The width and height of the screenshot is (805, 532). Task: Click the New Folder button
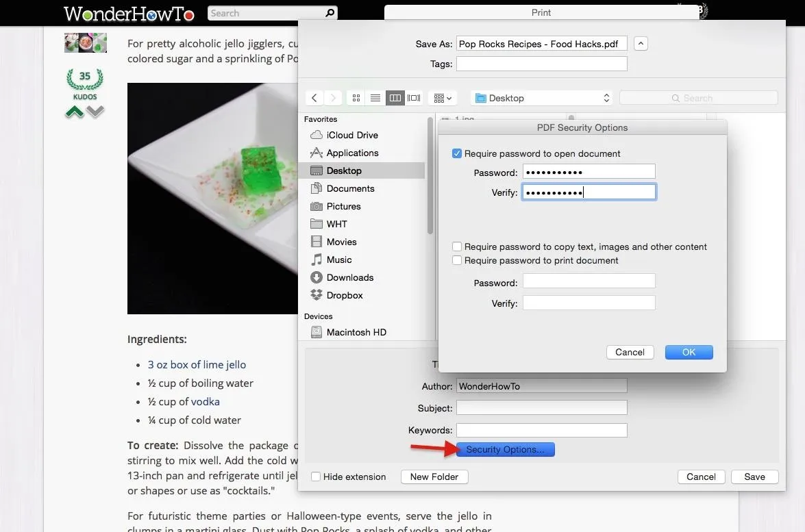pos(434,477)
